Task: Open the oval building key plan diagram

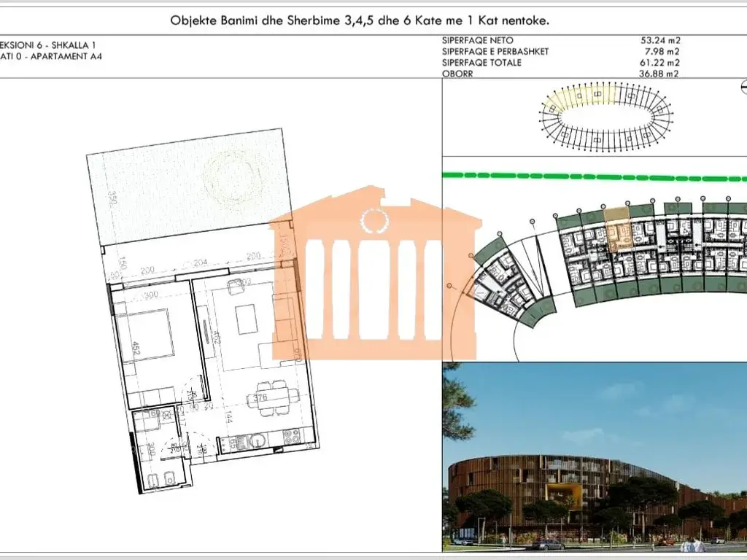Action: coord(606,117)
